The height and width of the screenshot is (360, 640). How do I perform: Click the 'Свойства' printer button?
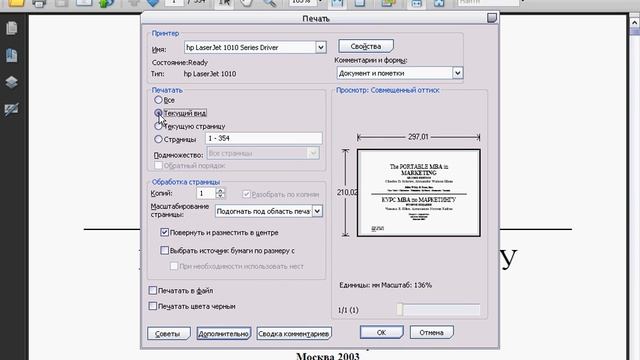pyautogui.click(x=366, y=46)
